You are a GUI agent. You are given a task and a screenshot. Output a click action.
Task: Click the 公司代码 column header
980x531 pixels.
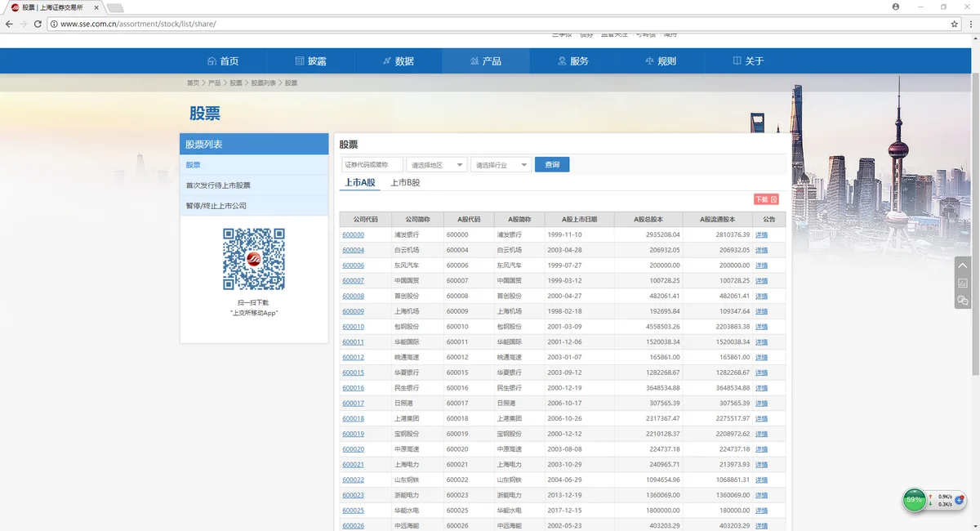(365, 220)
